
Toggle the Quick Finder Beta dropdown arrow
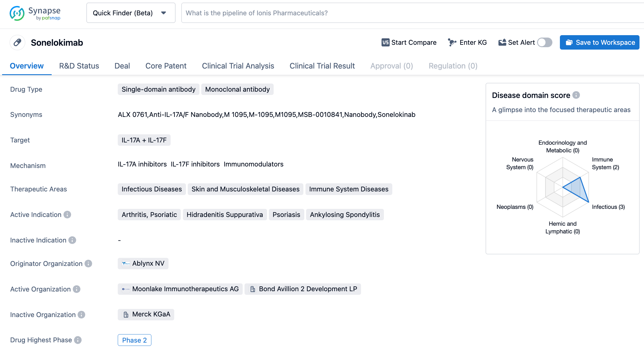click(164, 13)
